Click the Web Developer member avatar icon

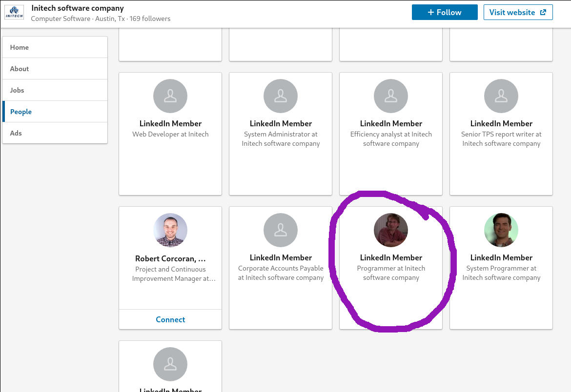170,97
